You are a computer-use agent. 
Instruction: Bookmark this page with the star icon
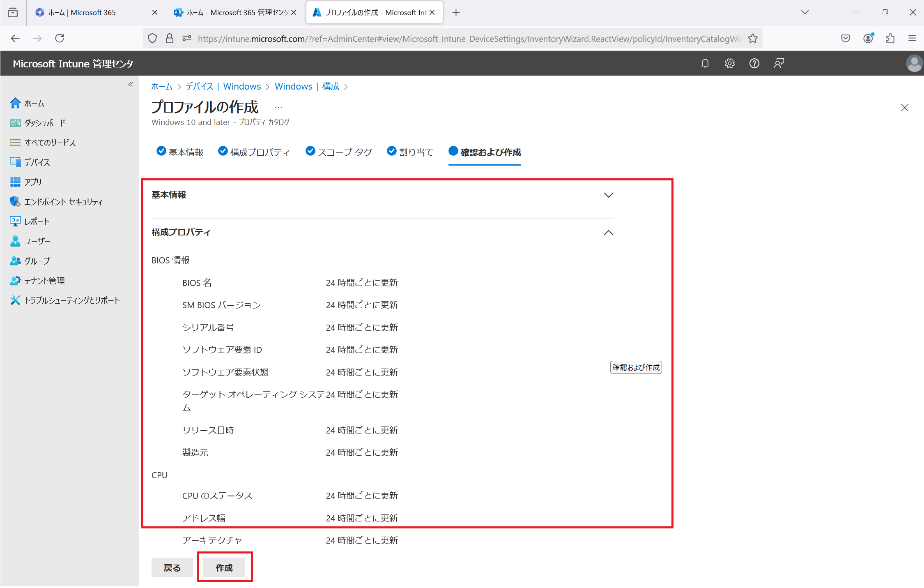[x=753, y=38]
